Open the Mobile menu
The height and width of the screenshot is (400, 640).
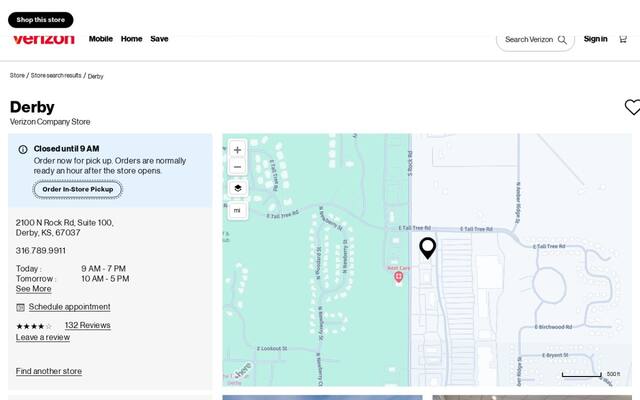pos(100,39)
